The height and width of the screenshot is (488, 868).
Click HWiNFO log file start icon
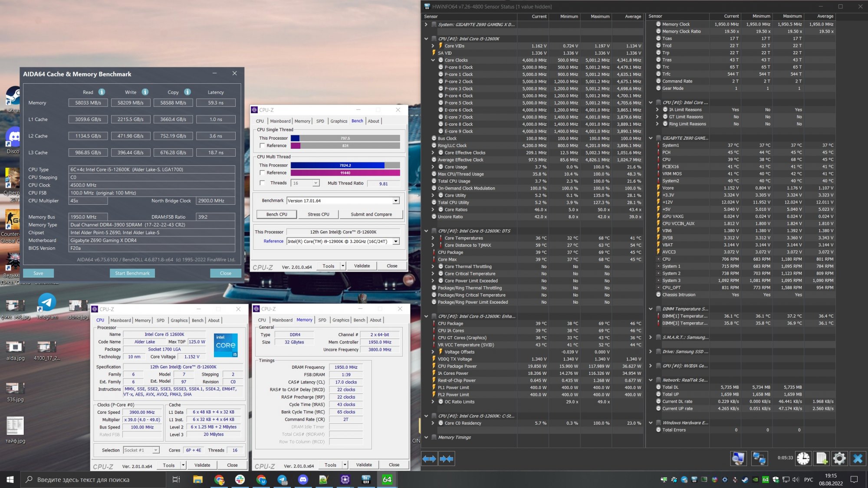(821, 459)
